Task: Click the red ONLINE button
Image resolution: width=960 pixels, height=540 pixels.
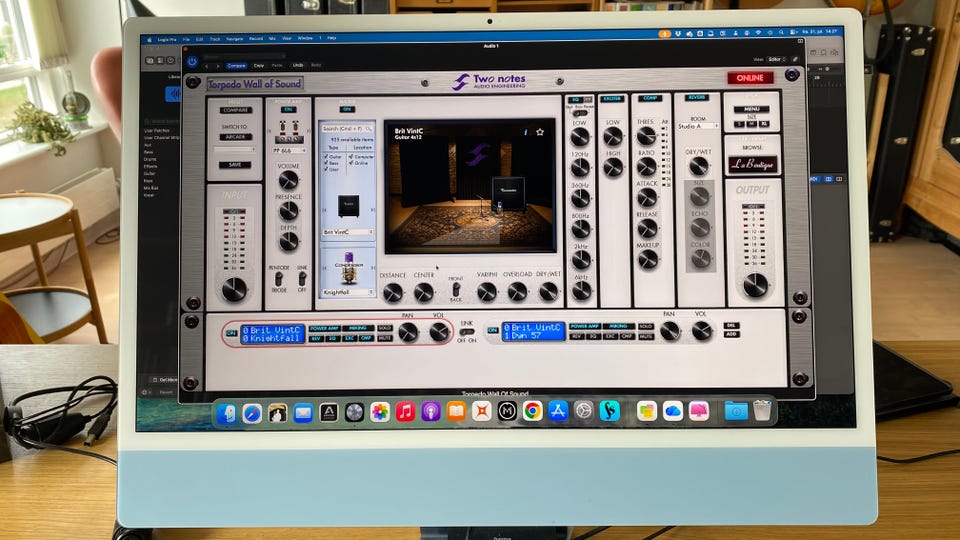Action: click(750, 78)
